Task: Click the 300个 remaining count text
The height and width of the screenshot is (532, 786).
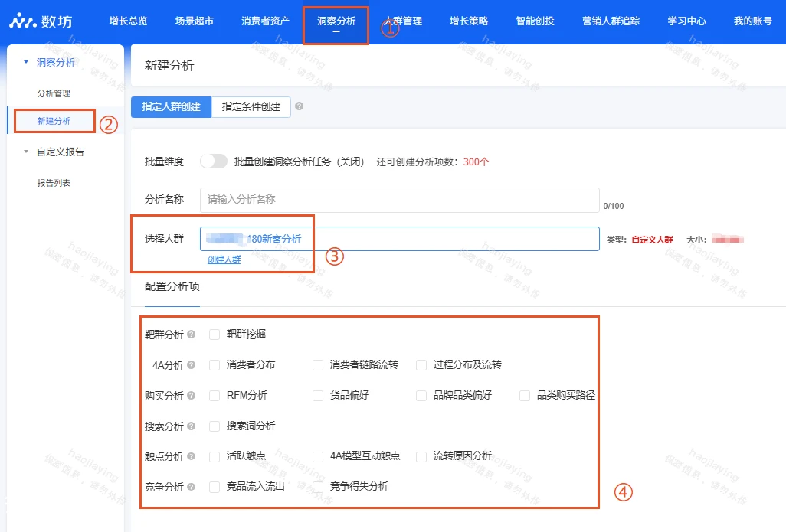Action: coord(476,162)
